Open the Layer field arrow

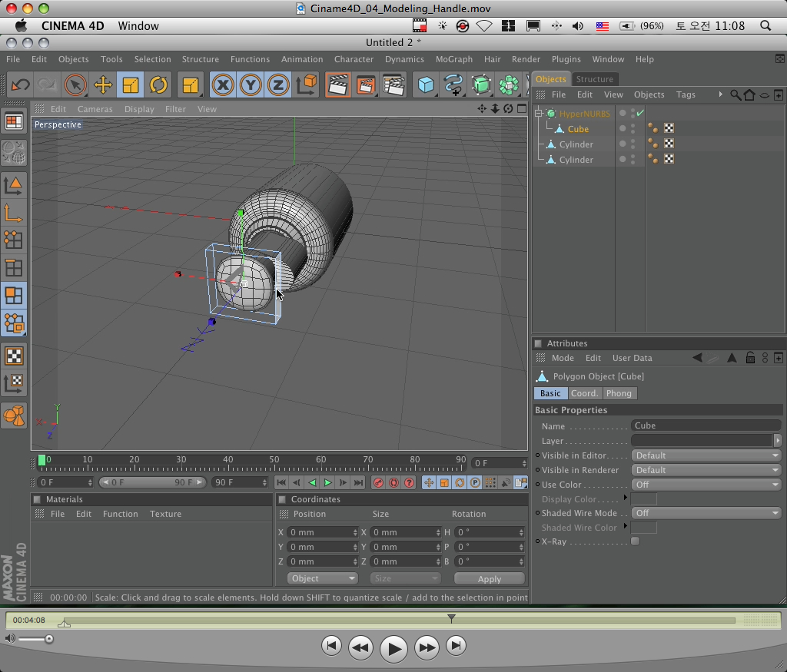pyautogui.click(x=778, y=440)
